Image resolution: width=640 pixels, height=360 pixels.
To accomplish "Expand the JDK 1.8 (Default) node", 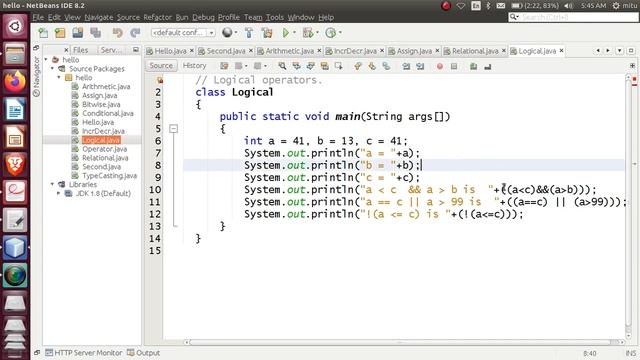I will coord(59,193).
